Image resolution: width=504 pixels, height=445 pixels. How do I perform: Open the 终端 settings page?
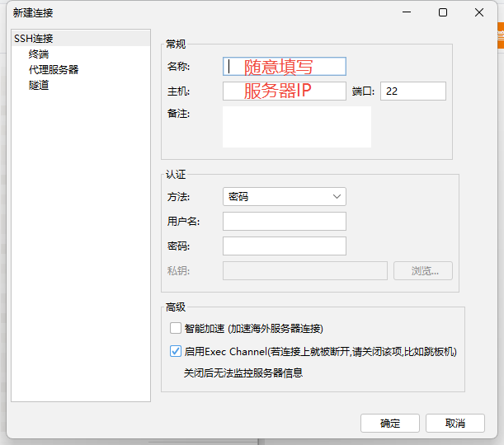[x=39, y=54]
